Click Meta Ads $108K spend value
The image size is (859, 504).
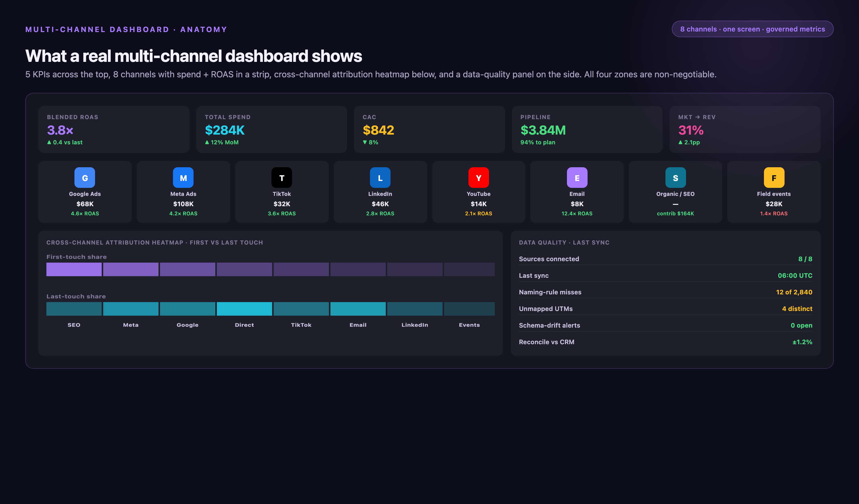pyautogui.click(x=183, y=204)
